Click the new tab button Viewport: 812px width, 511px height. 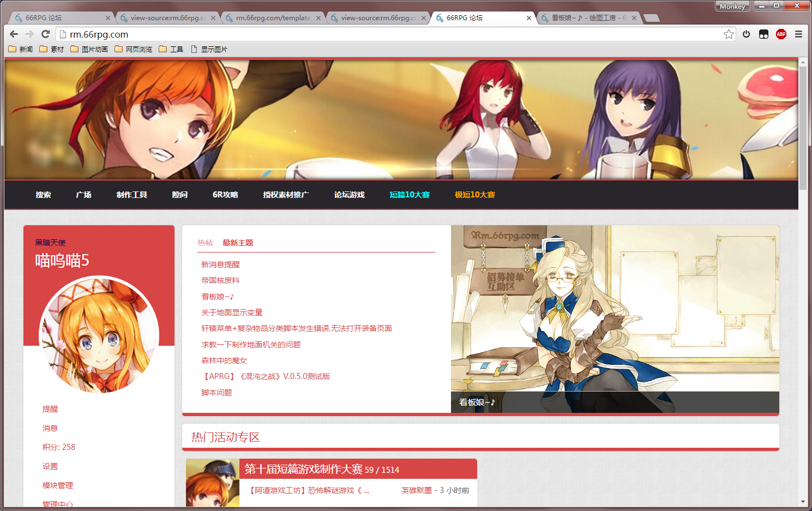click(652, 18)
